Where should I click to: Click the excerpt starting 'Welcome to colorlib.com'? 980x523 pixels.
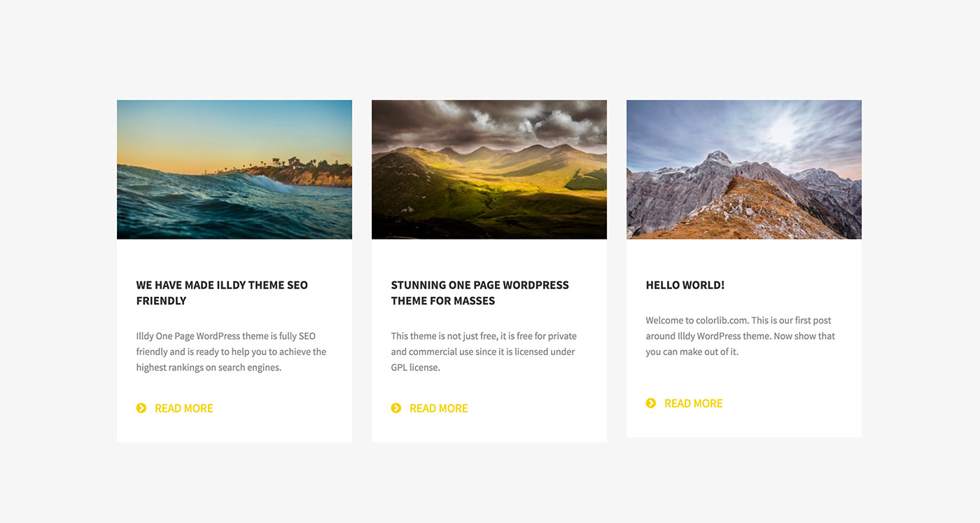741,336
